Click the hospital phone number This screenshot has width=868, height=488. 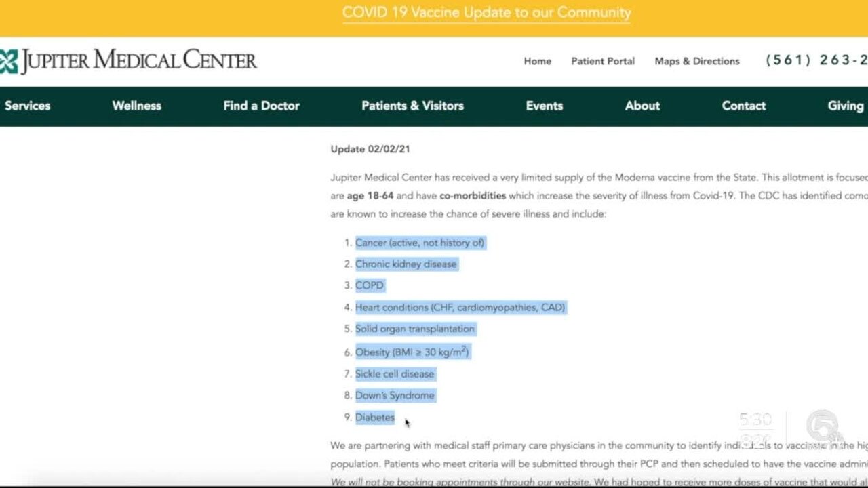point(816,60)
